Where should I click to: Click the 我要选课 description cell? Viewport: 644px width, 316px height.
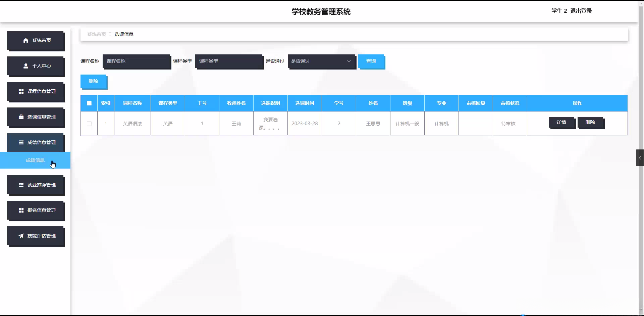(270, 124)
